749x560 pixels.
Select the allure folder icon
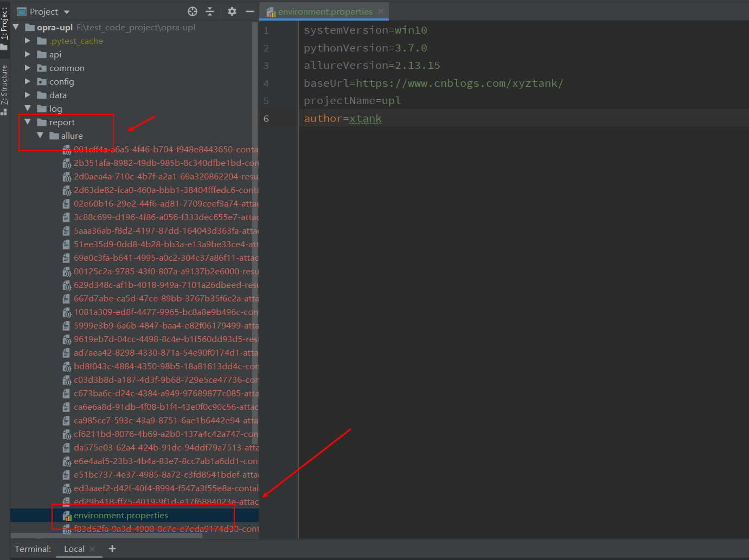tap(54, 136)
